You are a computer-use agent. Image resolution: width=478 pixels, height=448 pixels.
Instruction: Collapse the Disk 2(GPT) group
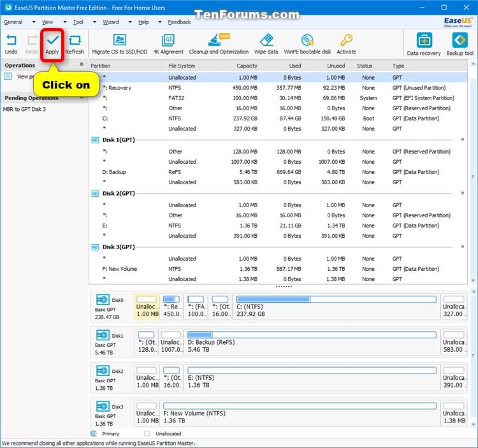click(463, 193)
